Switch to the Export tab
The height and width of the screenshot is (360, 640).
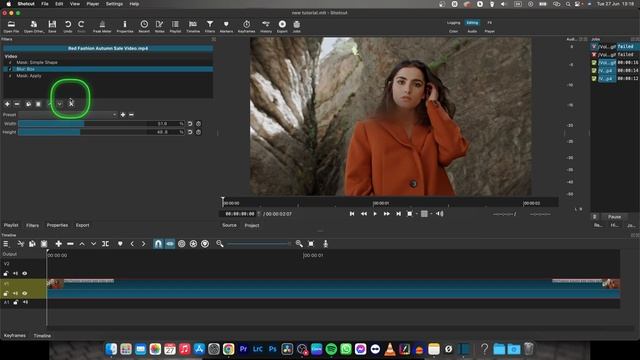pos(82,225)
